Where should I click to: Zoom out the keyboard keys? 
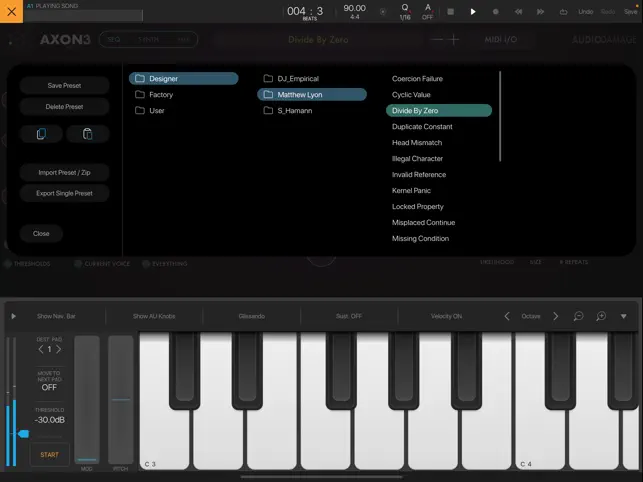click(578, 316)
